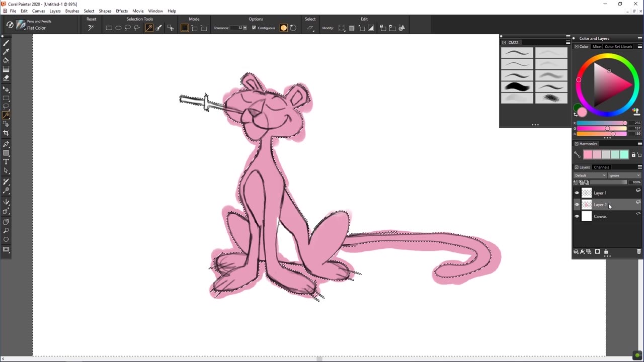Choose Oval Selection in property bar
The image size is (644, 362).
[x=118, y=28]
